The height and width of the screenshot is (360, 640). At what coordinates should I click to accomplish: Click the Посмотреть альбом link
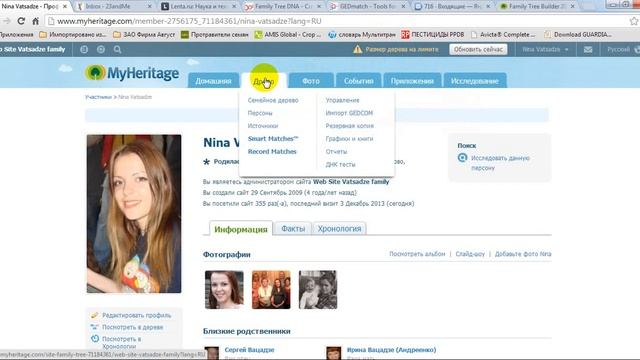coord(417,254)
